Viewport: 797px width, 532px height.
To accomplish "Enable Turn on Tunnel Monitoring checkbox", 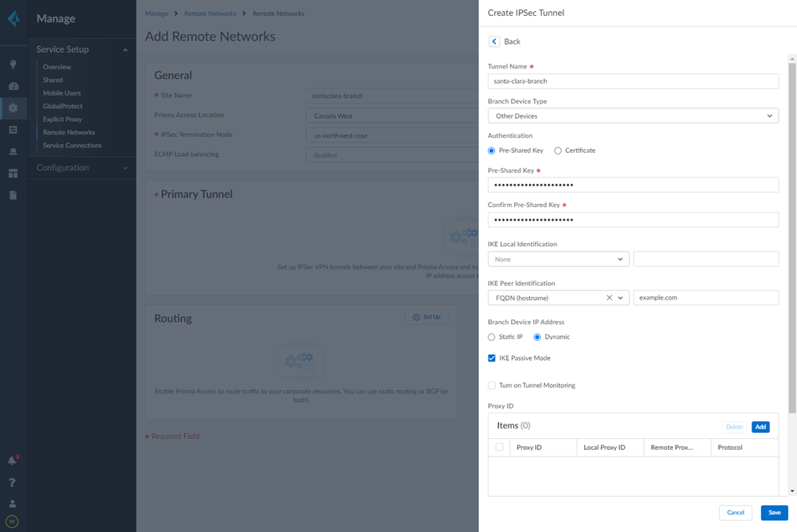I will [x=492, y=385].
